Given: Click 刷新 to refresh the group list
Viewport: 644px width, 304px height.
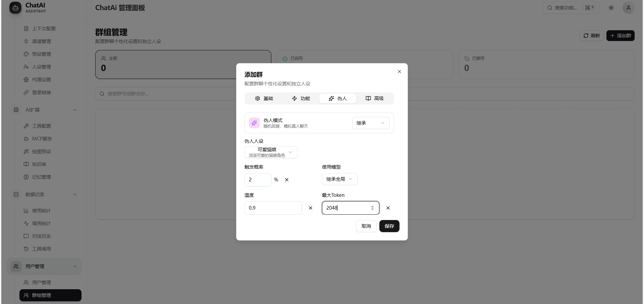Looking at the screenshot, I should click(591, 36).
